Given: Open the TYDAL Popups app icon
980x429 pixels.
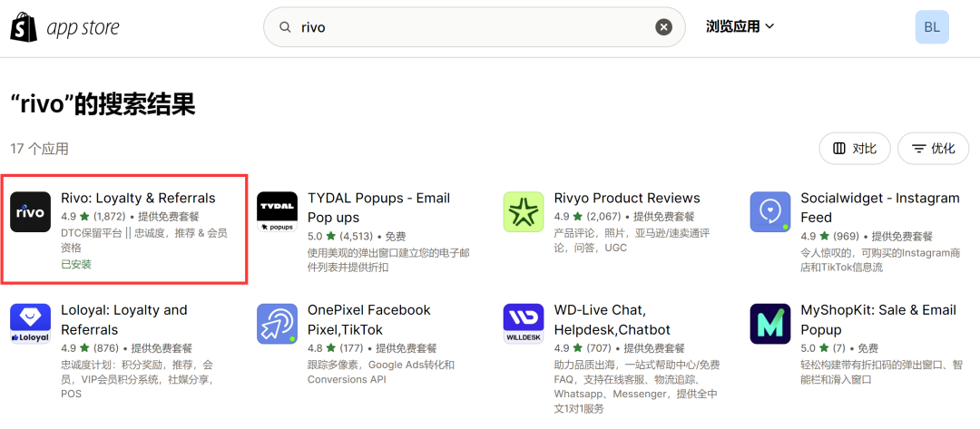Looking at the screenshot, I should (x=277, y=212).
